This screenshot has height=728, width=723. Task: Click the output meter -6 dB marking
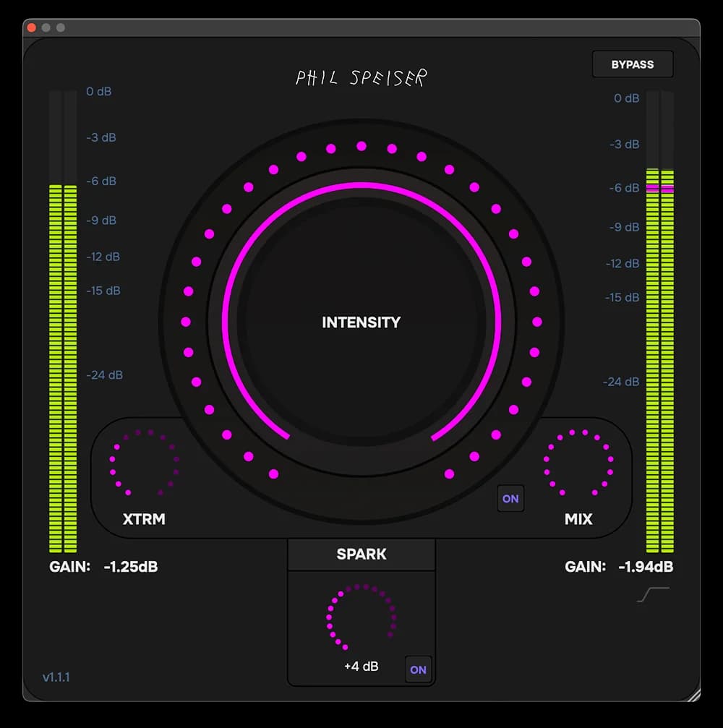point(624,187)
